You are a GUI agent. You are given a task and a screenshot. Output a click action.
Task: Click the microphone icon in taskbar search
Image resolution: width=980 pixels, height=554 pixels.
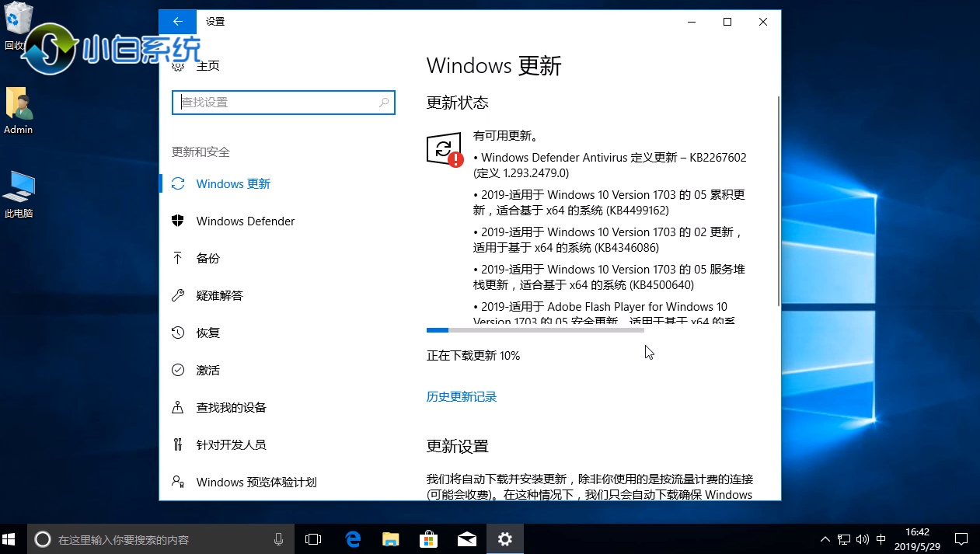(x=279, y=539)
